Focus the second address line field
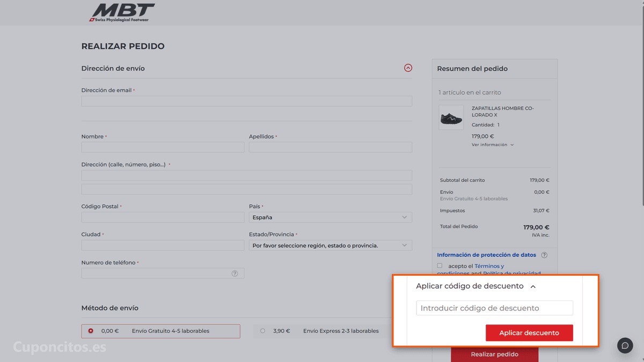 pos(247,189)
